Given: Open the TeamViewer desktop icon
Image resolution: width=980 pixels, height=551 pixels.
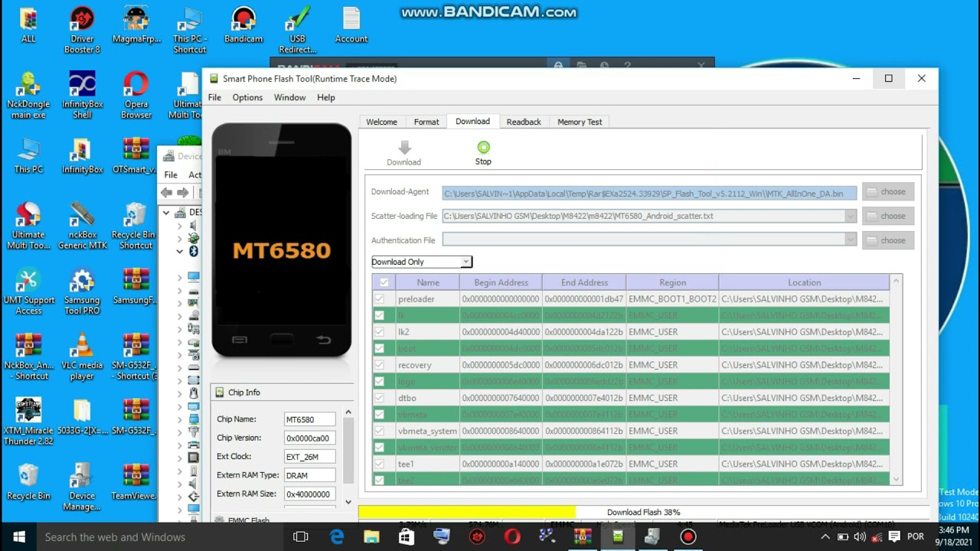Looking at the screenshot, I should point(135,482).
